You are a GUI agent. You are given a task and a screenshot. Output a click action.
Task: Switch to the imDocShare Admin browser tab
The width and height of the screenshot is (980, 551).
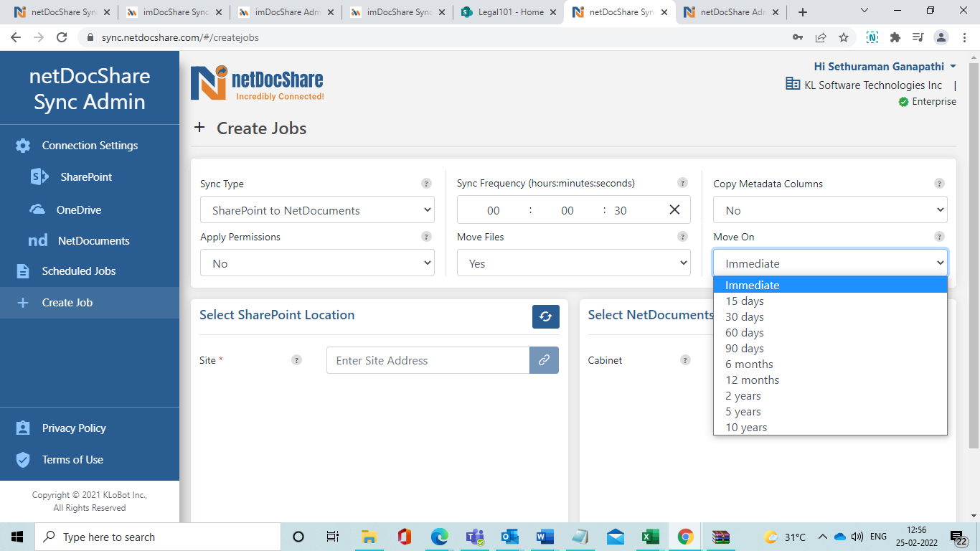tap(286, 12)
